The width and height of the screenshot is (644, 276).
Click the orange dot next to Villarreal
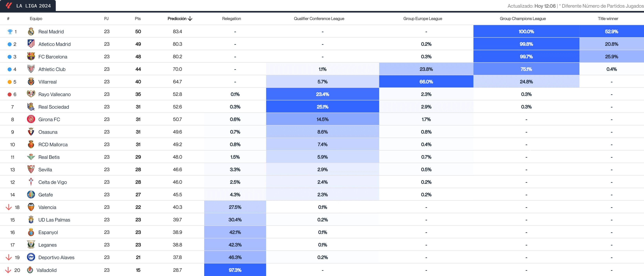(x=9, y=82)
